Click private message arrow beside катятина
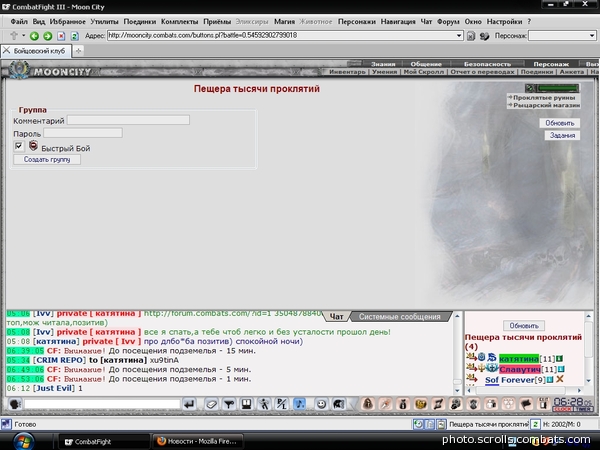The width and height of the screenshot is (600, 450). [471, 357]
